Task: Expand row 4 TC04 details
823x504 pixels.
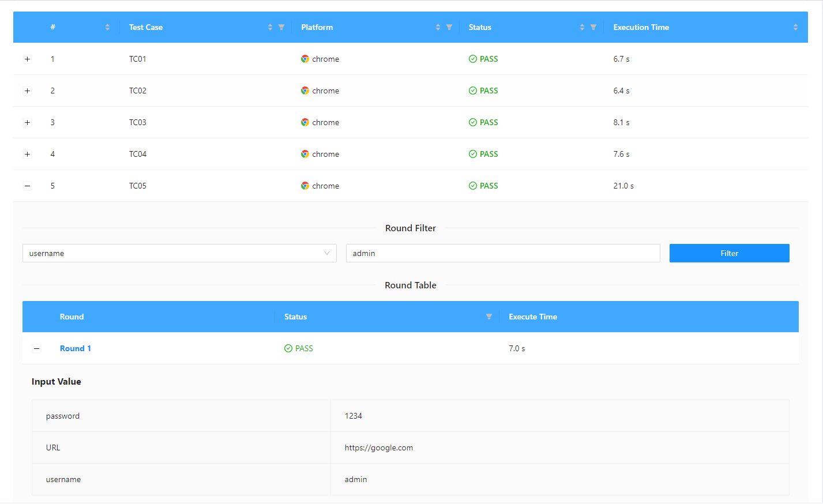Action: 27,154
